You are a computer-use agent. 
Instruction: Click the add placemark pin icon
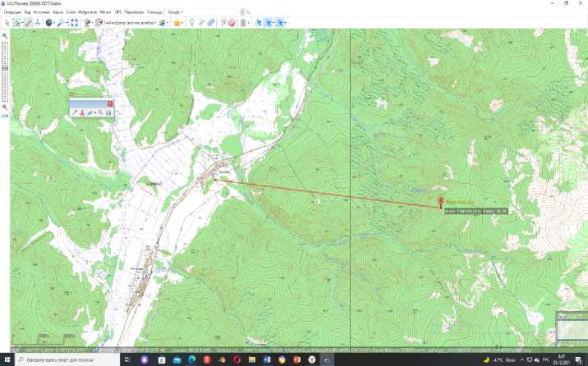(191, 23)
